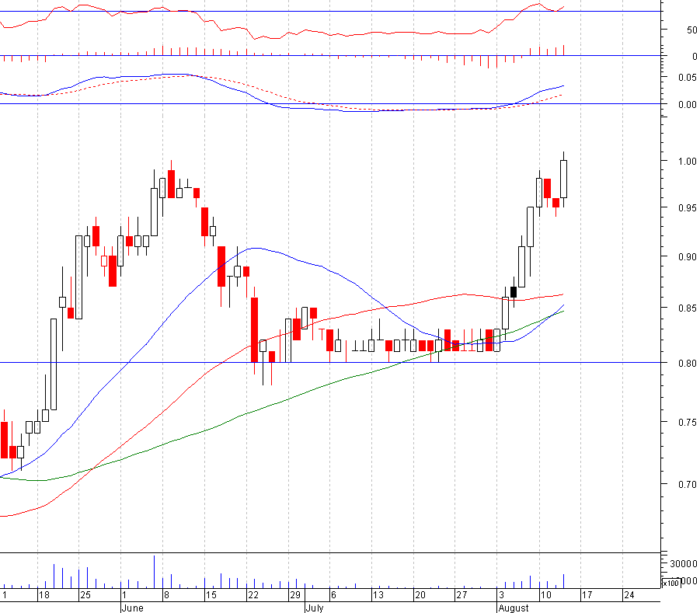The image size is (700, 613).
Task: Click the 1.00 price axis label
Action: pyautogui.click(x=687, y=161)
